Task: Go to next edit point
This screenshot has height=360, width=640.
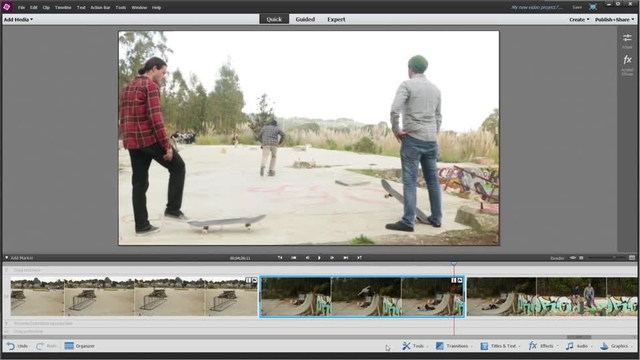Action: pyautogui.click(x=359, y=258)
